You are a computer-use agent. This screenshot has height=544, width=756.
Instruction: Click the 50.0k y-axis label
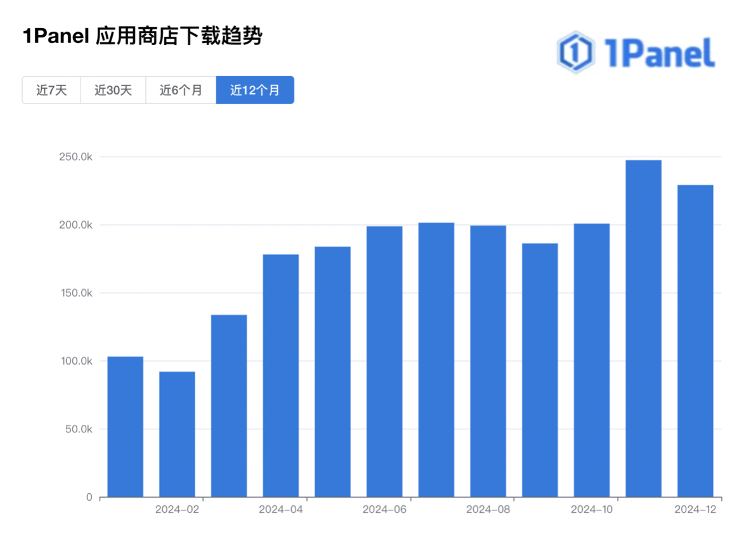[79, 429]
